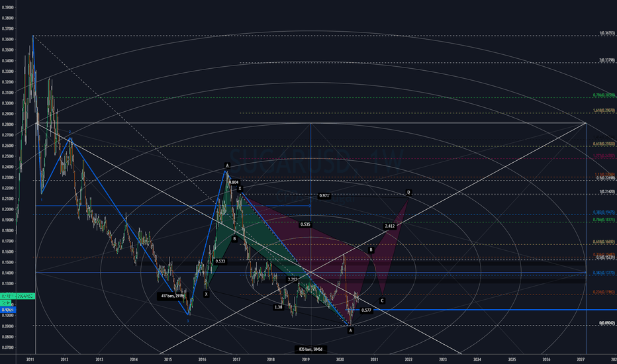The image size is (617, 364).
Task: Click the 2022 label on the time axis
Action: coord(408,359)
